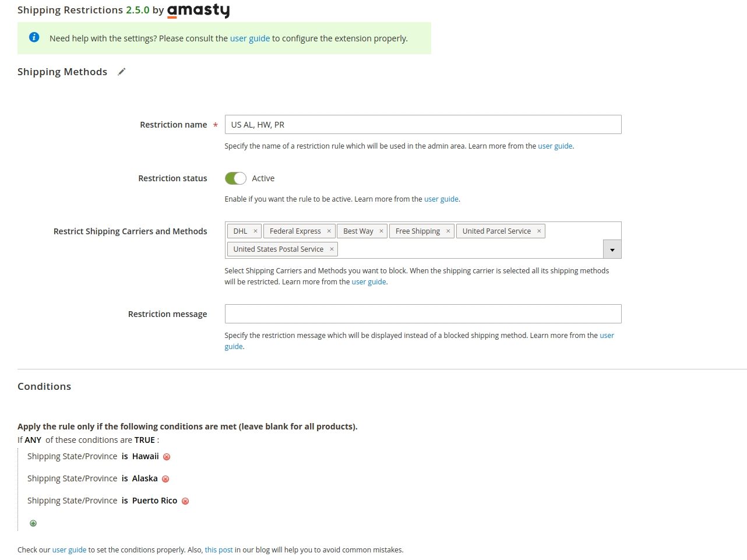This screenshot has height=560, width=747.
Task: Add a new condition with green plus
Action: [33, 523]
